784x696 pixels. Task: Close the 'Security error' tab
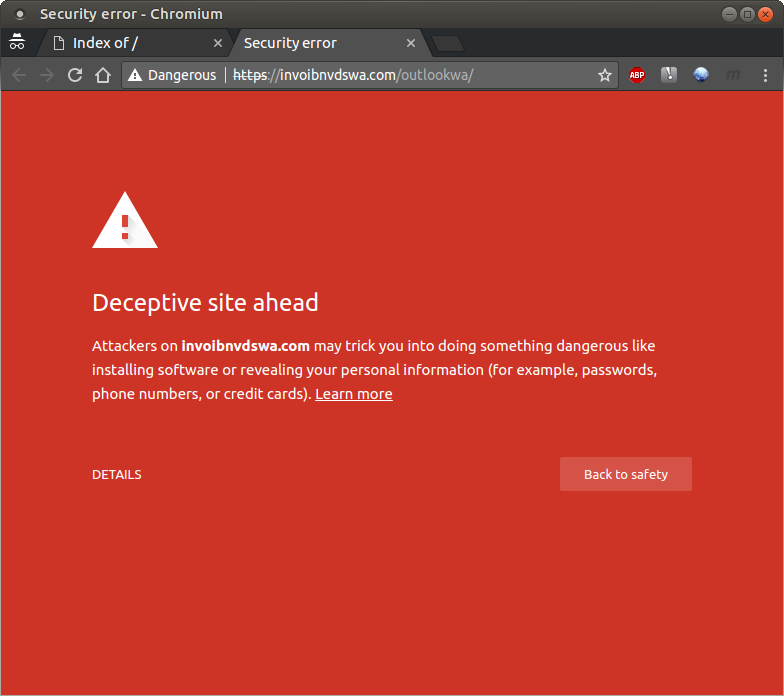410,43
